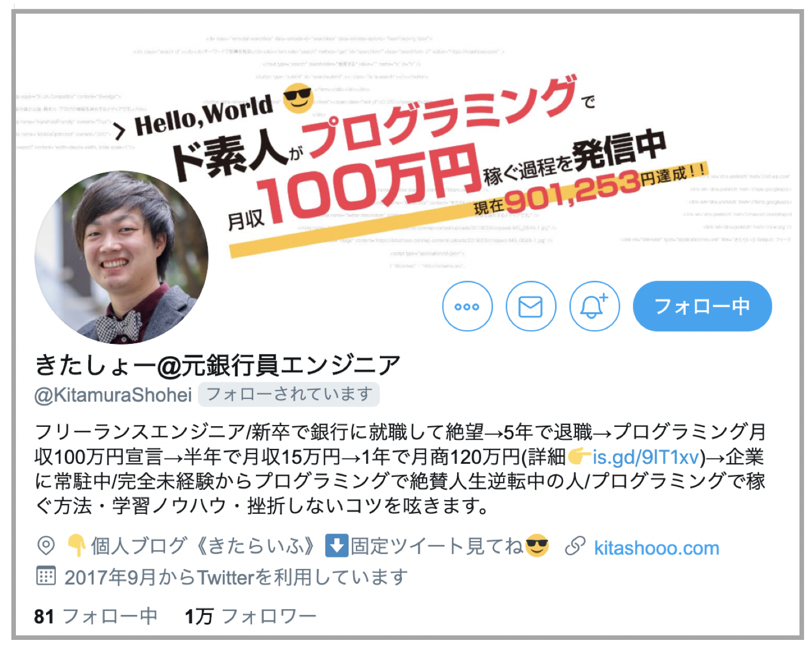Click the chain link icon beside kitashooo.com
The image size is (812, 649).
tap(575, 547)
